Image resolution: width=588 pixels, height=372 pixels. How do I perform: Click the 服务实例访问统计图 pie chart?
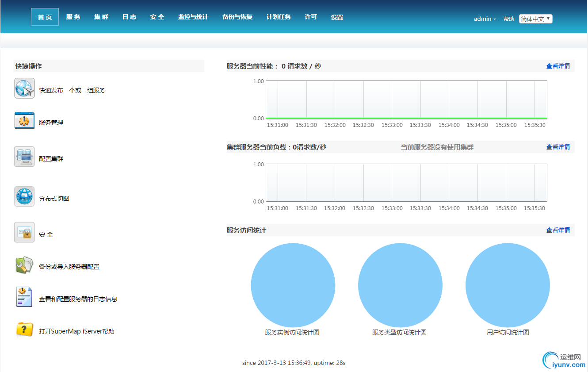coord(293,285)
